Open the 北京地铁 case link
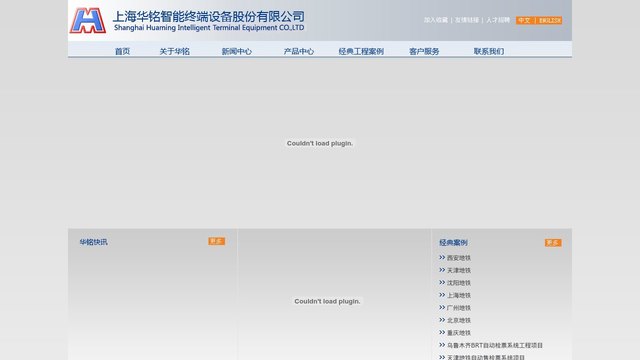Viewport: 640px width, 360px height. pos(459,320)
